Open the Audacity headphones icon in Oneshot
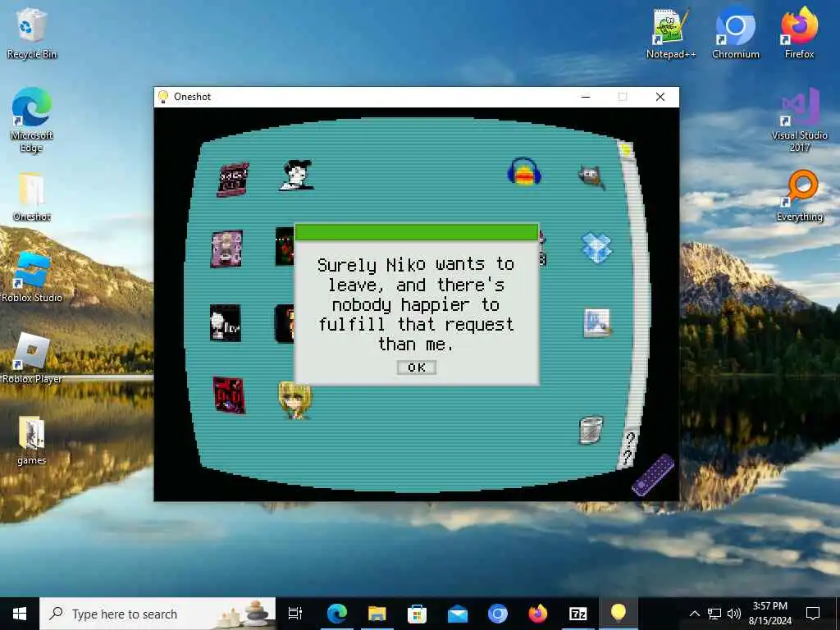 (x=524, y=171)
